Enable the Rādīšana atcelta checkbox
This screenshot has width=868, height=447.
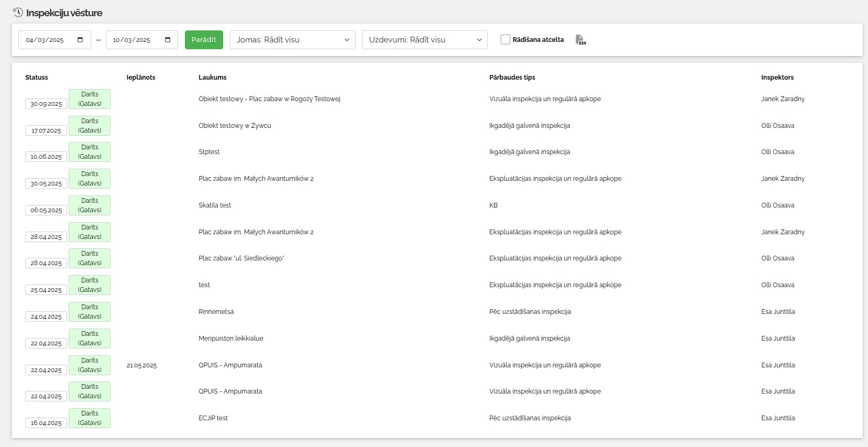point(506,39)
